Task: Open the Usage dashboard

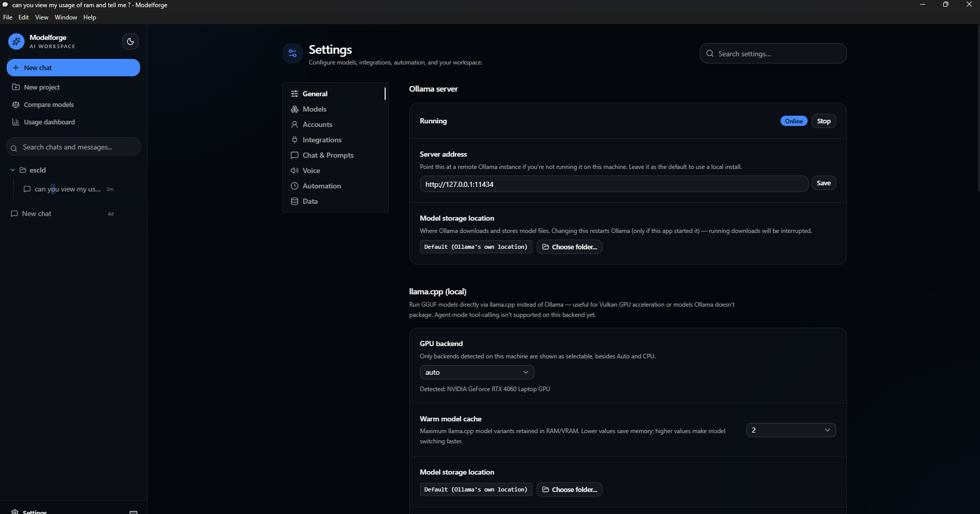Action: tap(73, 122)
